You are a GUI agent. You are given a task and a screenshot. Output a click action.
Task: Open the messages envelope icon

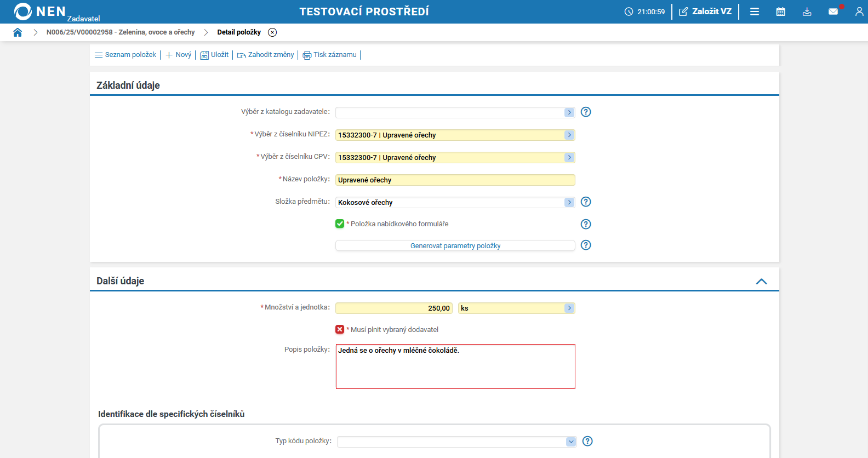click(x=833, y=12)
